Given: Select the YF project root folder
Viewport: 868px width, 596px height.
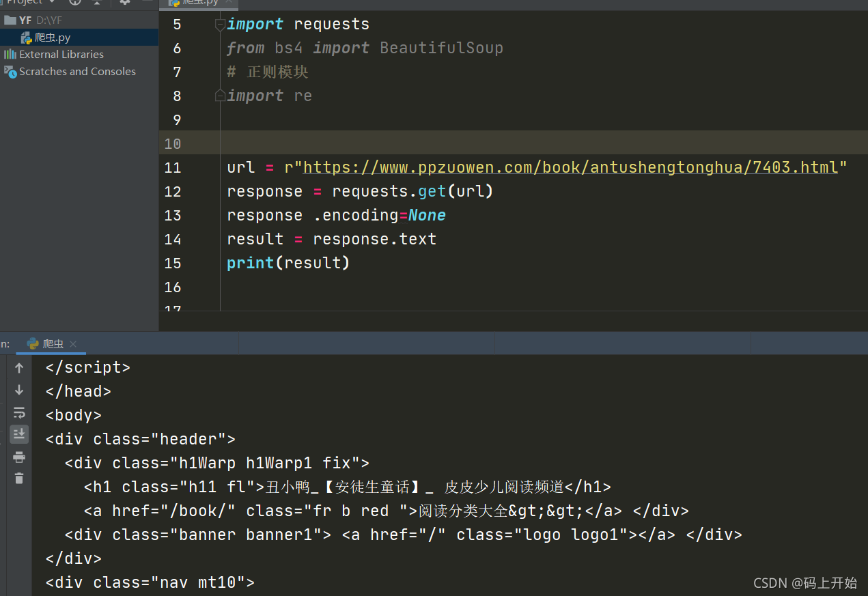Looking at the screenshot, I should pyautogui.click(x=79, y=20).
